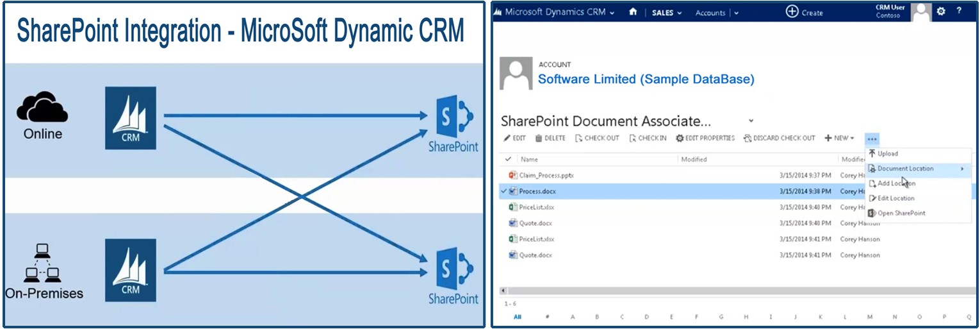This screenshot has width=980, height=329.
Task: Expand the Document Location submenu arrow
Action: [963, 169]
